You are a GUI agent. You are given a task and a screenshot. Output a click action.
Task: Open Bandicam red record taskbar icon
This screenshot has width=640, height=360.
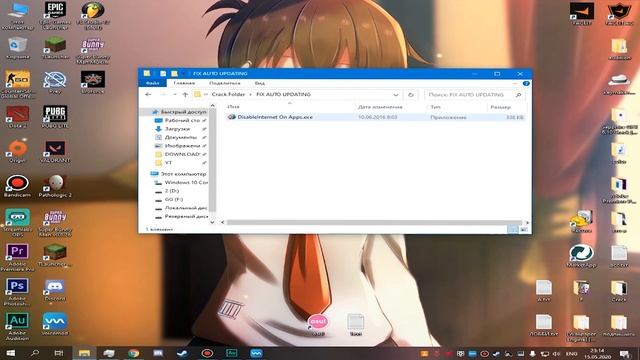tap(207, 353)
